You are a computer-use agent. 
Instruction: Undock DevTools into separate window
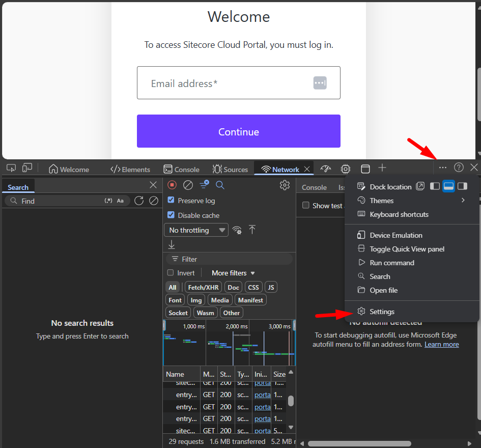(420, 187)
